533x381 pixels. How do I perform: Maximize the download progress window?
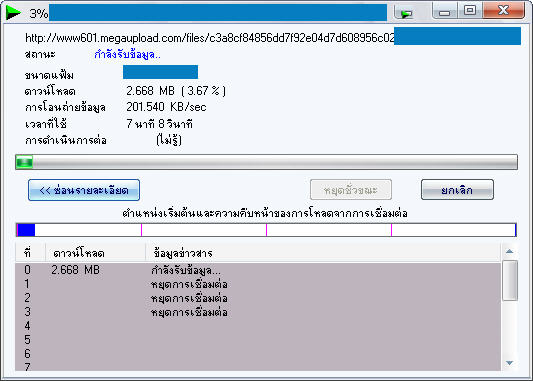point(470,11)
